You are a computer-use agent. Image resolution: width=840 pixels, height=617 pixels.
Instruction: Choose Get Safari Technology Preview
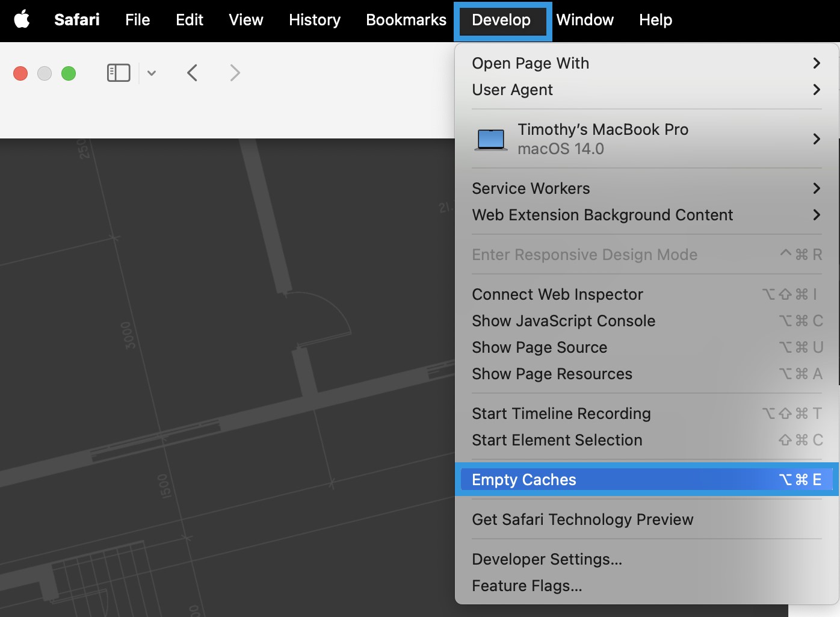(647, 519)
